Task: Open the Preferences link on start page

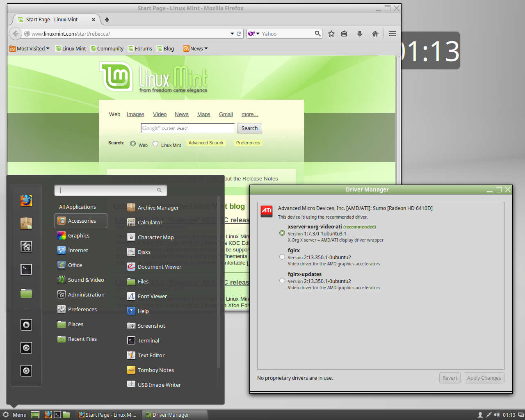Action: click(248, 143)
